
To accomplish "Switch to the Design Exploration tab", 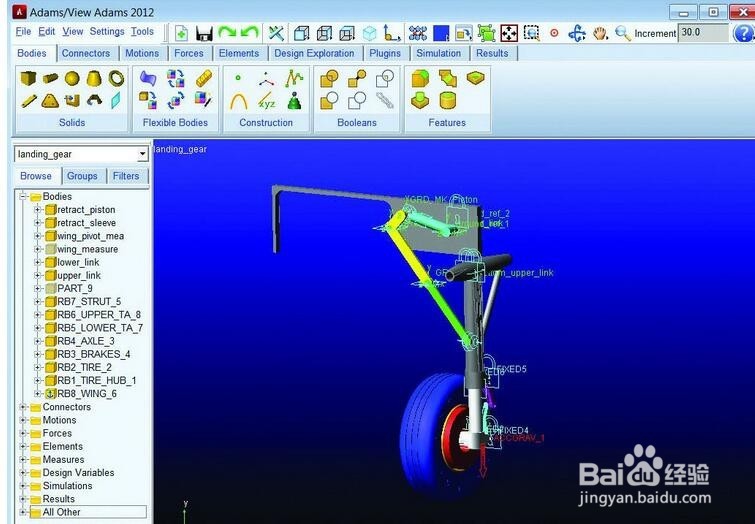I will 314,53.
